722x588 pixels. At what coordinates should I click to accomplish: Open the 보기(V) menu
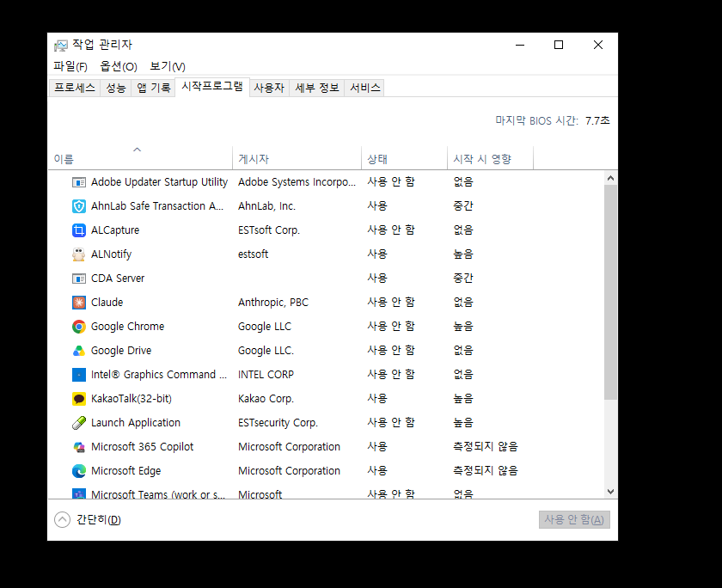click(x=167, y=66)
